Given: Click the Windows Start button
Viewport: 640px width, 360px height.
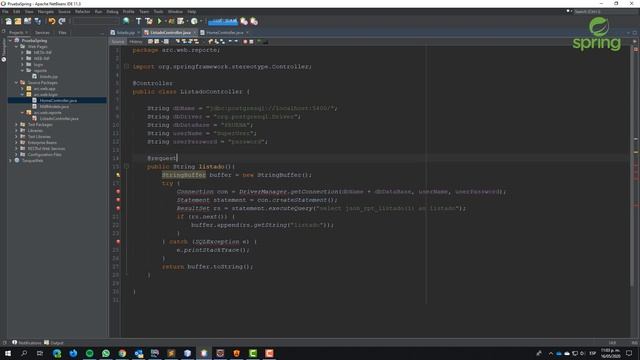Looking at the screenshot, I should coord(8,353).
